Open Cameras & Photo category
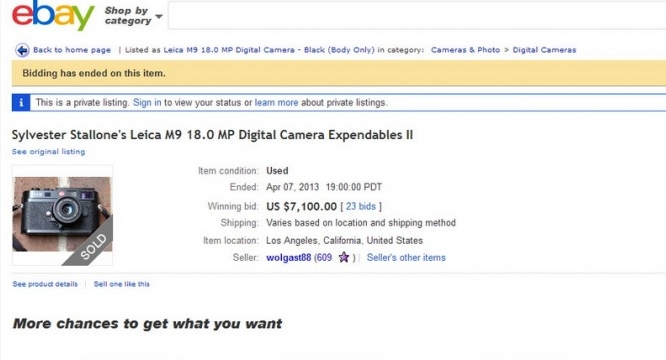Screen dimensions: 666x360 point(465,50)
